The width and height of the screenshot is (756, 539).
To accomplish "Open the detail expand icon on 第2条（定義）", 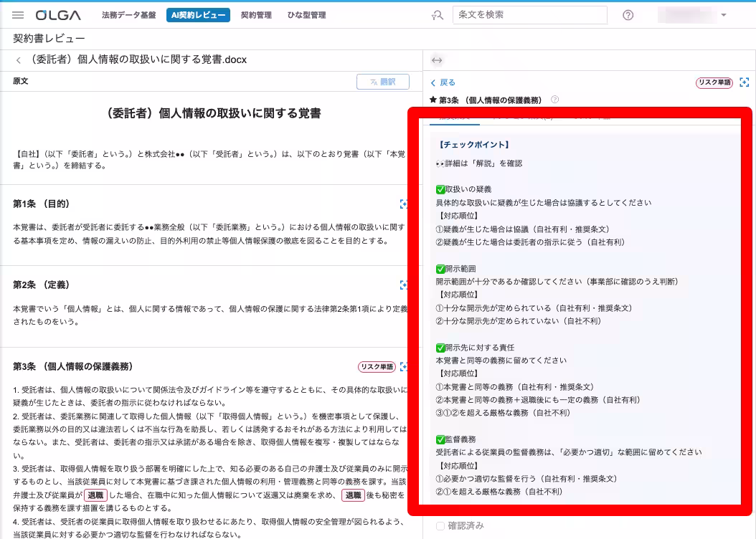I will coord(404,285).
